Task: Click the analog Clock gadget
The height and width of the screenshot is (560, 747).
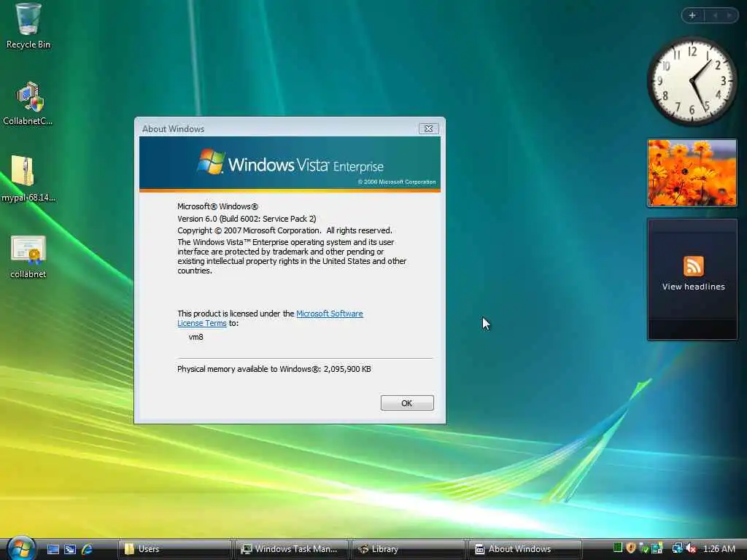Action: [692, 82]
